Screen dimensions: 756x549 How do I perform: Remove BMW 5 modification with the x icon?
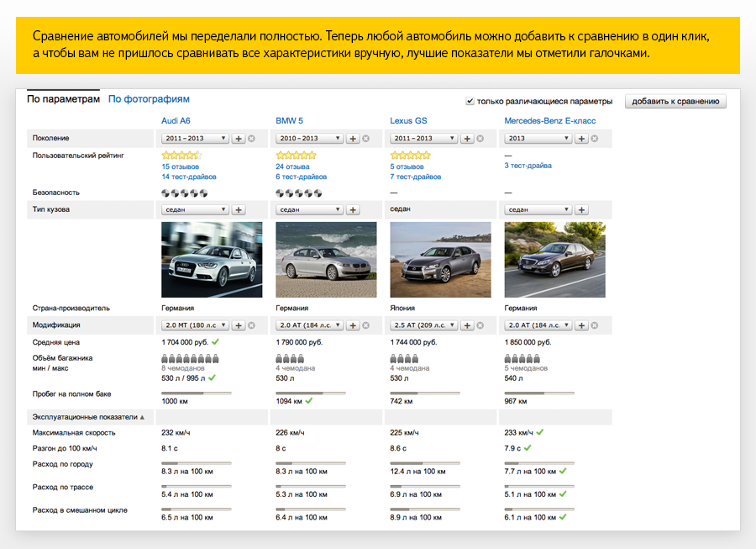coord(366,325)
